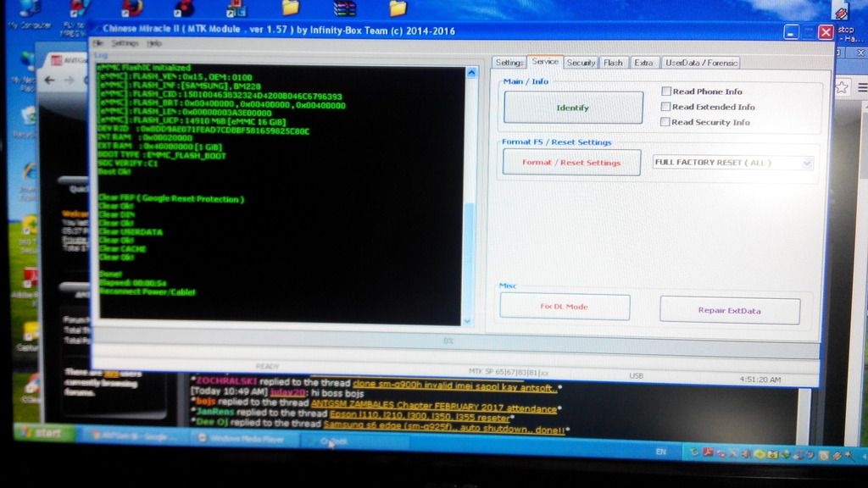Go to the UserData / Forensic tab

pos(701,63)
